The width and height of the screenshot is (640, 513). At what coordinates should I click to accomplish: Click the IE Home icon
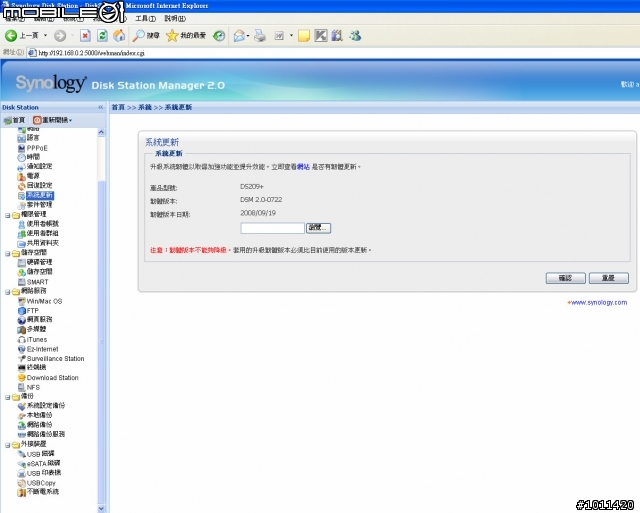point(119,36)
